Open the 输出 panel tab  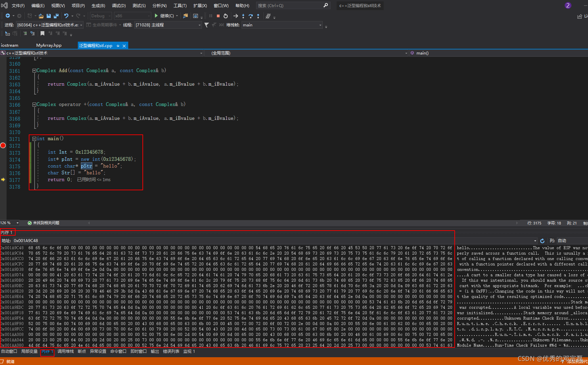click(x=155, y=351)
